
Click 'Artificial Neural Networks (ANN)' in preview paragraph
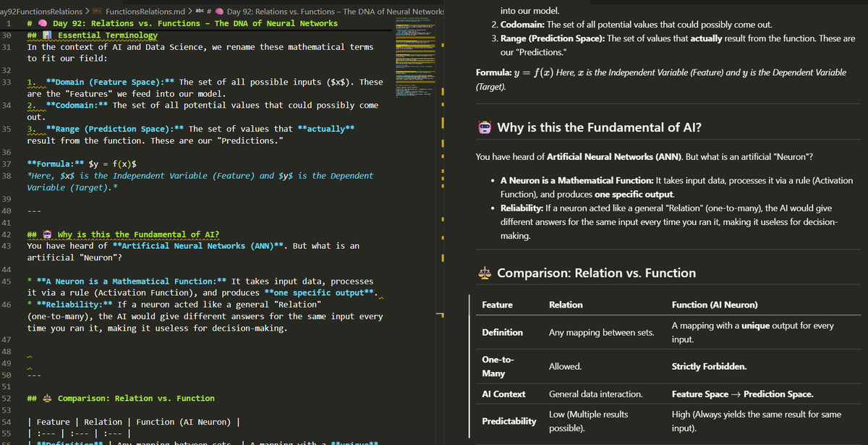[613, 157]
